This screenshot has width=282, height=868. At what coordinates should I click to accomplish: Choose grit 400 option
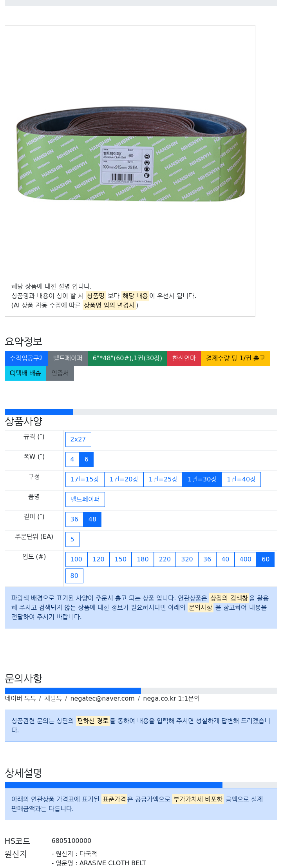pos(245,559)
